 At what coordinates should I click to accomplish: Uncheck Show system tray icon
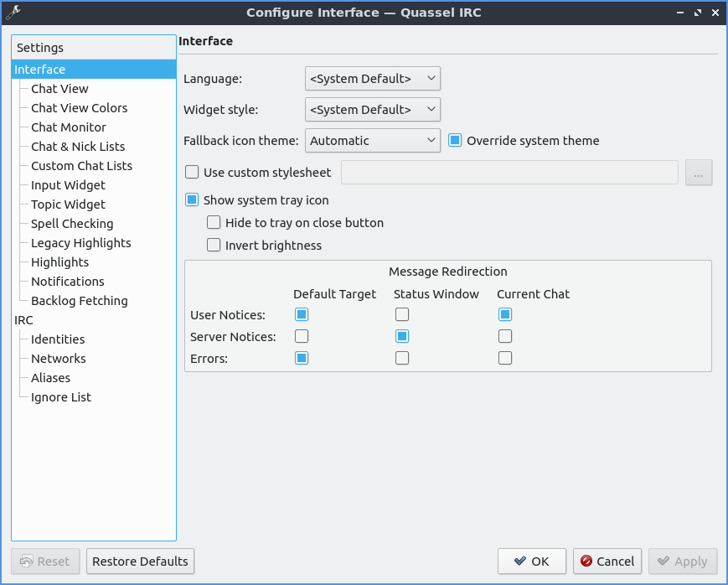193,200
